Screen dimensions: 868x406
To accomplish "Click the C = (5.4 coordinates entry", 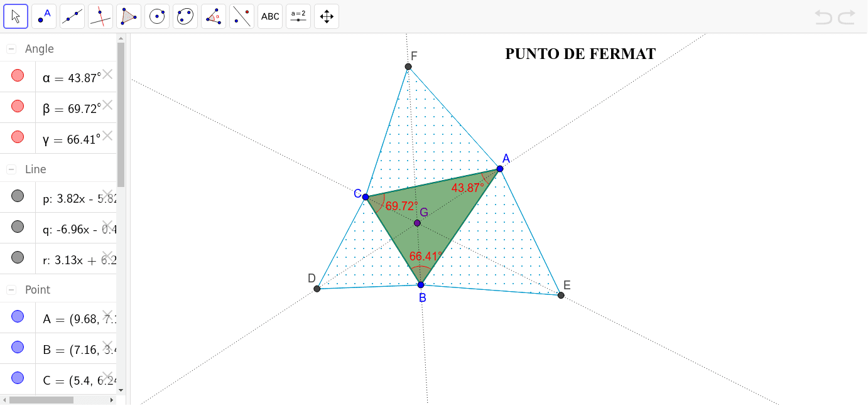I will click(79, 381).
